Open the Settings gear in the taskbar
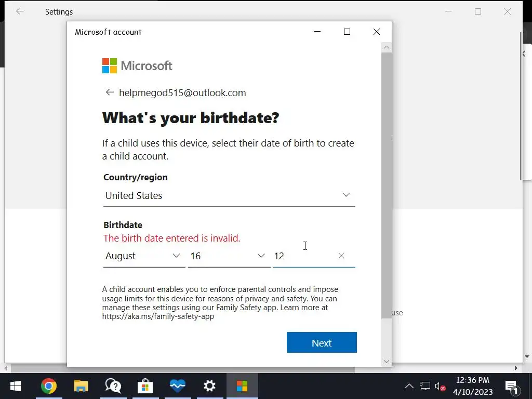Screen dimensions: 532x399 pyautogui.click(x=210, y=386)
